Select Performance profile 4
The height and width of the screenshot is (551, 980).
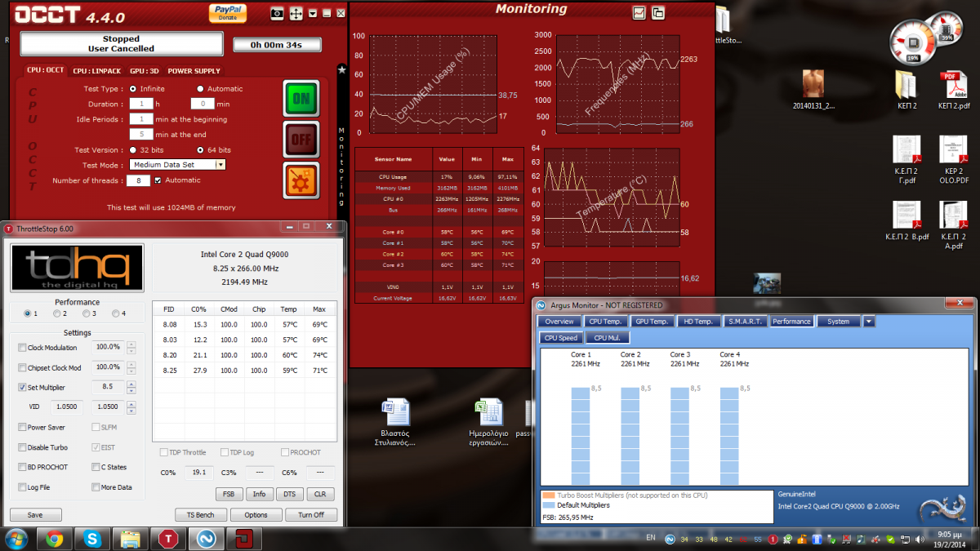pyautogui.click(x=115, y=313)
